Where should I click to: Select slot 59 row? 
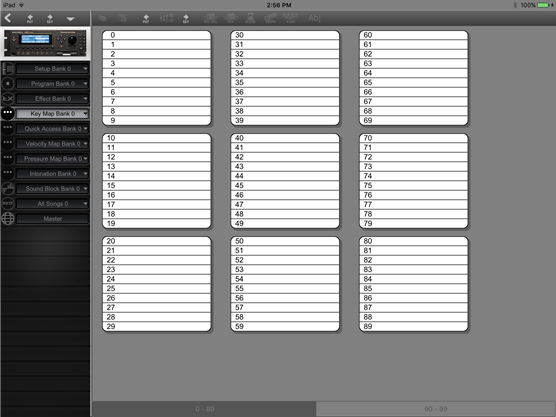[285, 326]
